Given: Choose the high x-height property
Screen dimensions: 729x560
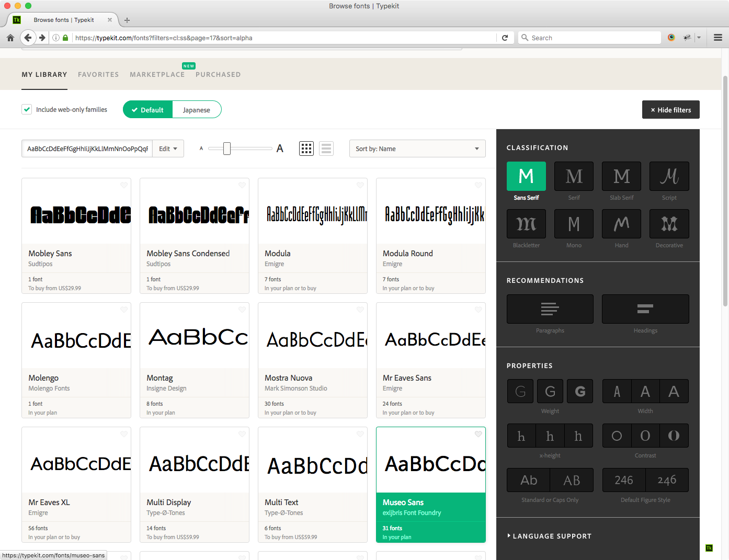Looking at the screenshot, I should (x=579, y=436).
